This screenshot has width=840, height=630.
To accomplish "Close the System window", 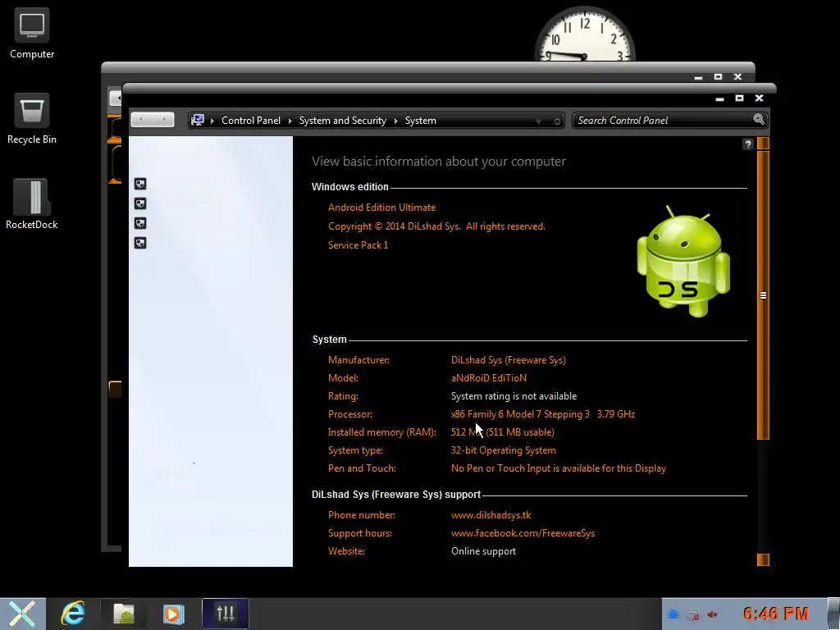I will click(x=759, y=98).
